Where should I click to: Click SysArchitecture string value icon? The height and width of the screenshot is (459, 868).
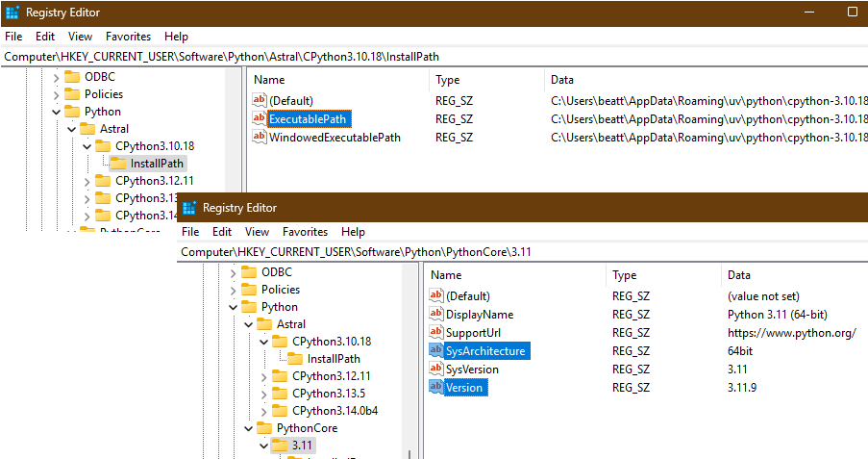tap(436, 350)
